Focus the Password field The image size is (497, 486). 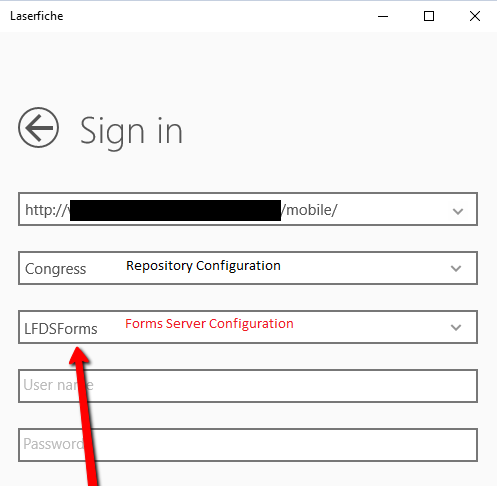point(248,445)
